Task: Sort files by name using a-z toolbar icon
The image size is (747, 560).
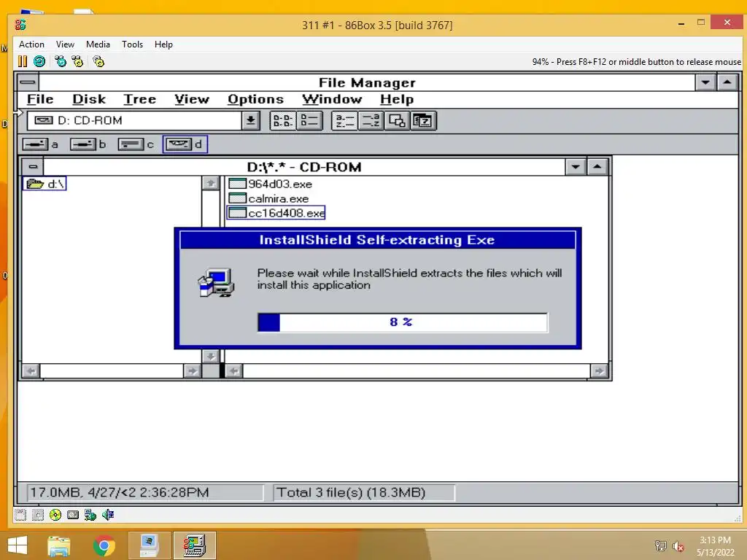Action: (344, 120)
